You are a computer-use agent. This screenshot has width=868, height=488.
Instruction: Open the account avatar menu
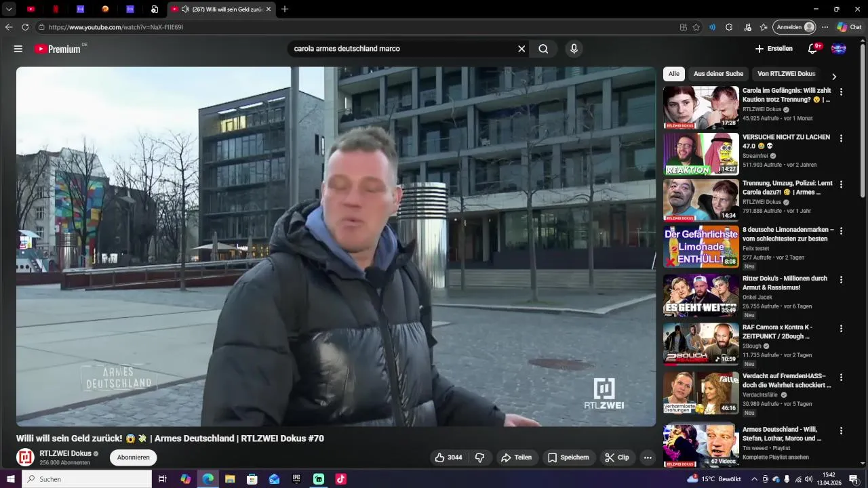(x=839, y=49)
